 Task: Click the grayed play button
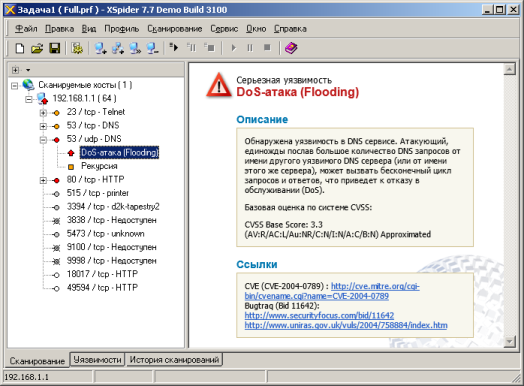click(x=234, y=48)
